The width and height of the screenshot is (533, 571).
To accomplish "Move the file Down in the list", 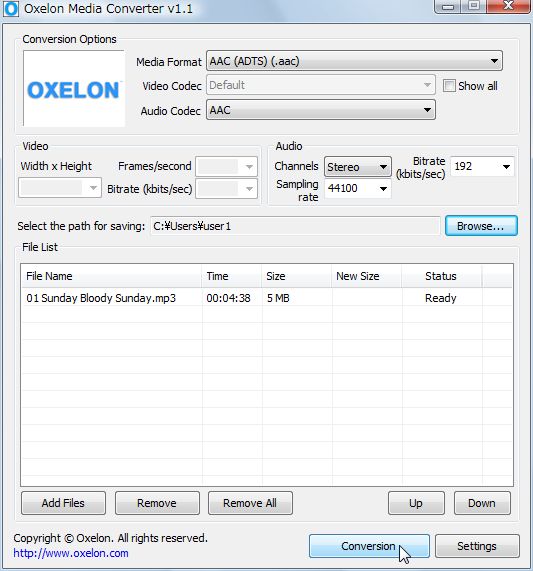I will [x=482, y=503].
